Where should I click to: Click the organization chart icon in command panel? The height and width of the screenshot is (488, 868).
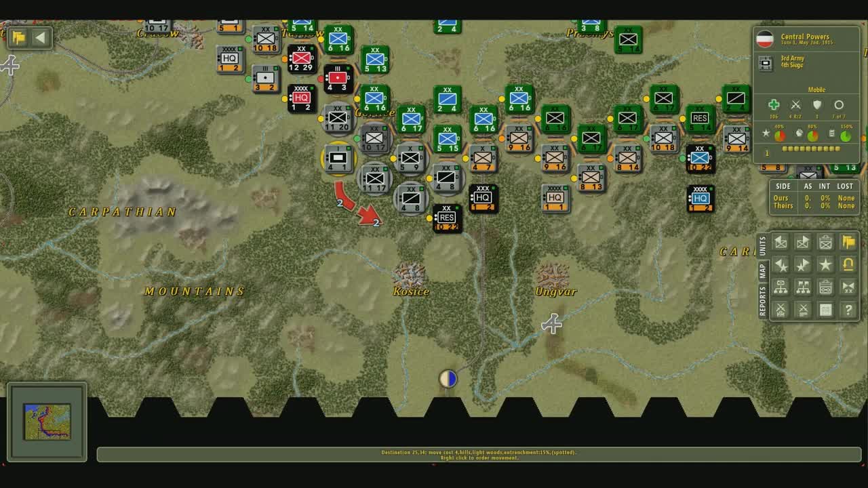coord(781,287)
